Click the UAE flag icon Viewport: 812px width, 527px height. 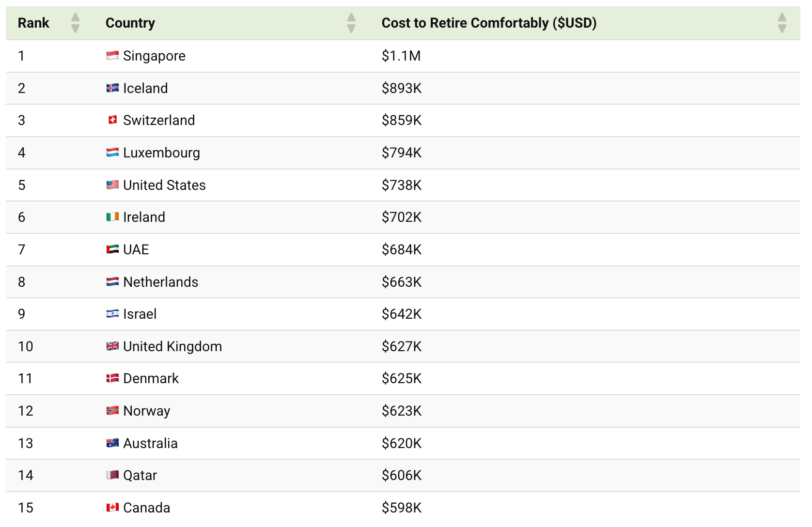click(112, 249)
